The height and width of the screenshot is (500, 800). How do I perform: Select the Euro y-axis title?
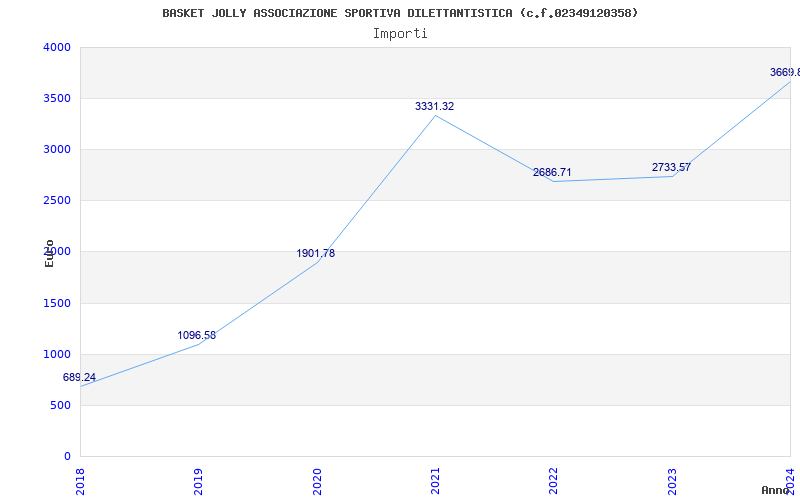[49, 253]
